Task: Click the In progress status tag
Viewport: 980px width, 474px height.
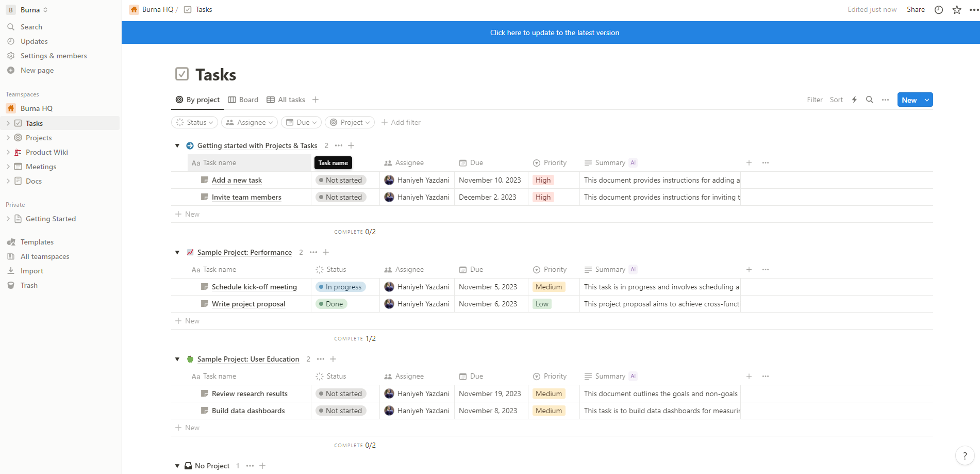Action: click(x=340, y=287)
